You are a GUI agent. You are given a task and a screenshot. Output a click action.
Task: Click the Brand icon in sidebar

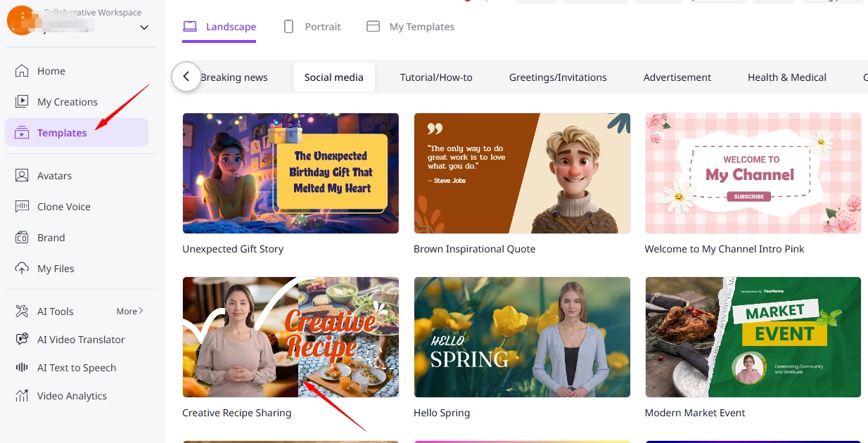tap(22, 238)
